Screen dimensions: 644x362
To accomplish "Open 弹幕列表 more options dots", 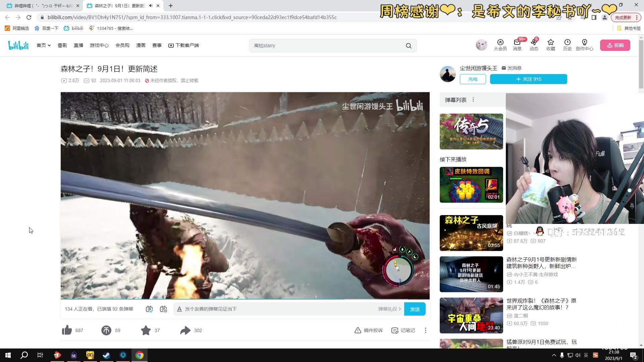I will point(473,100).
